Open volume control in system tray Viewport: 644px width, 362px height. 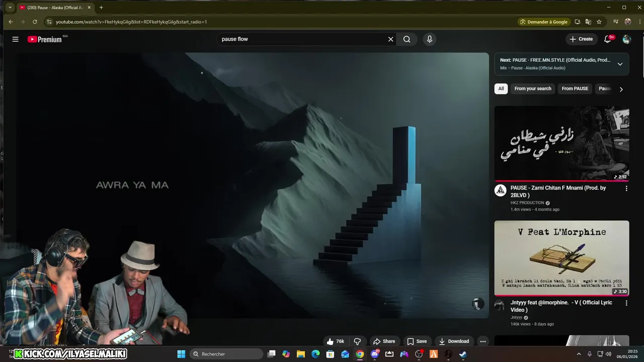click(608, 354)
